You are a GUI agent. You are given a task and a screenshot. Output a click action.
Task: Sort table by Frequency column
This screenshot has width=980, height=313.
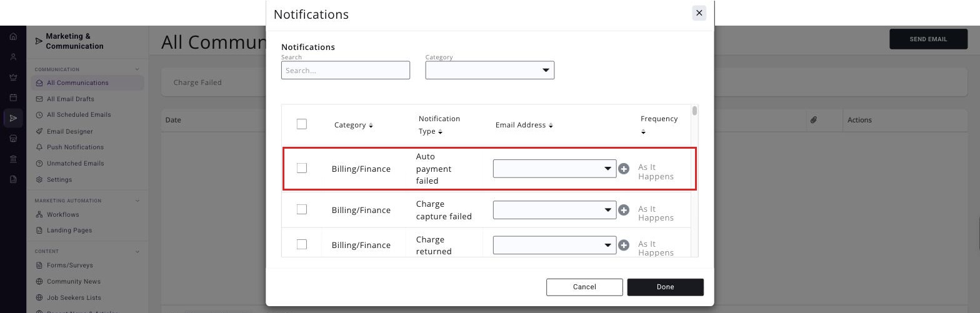[x=643, y=132]
